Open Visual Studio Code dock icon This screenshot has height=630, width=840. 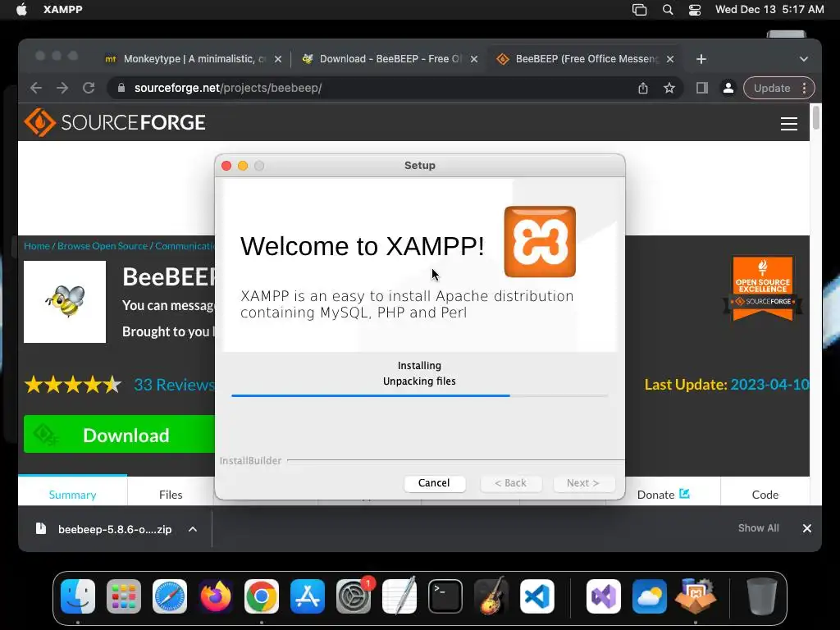(537, 596)
